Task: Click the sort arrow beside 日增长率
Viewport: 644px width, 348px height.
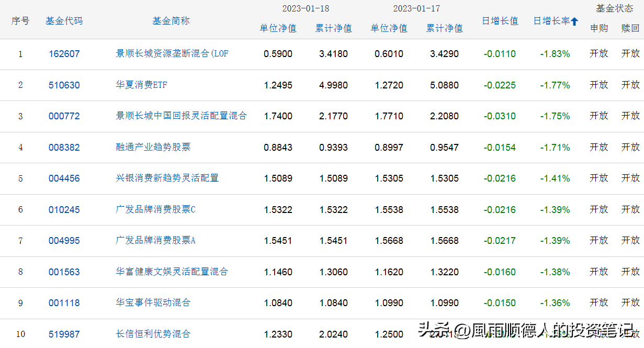Action: tap(574, 21)
